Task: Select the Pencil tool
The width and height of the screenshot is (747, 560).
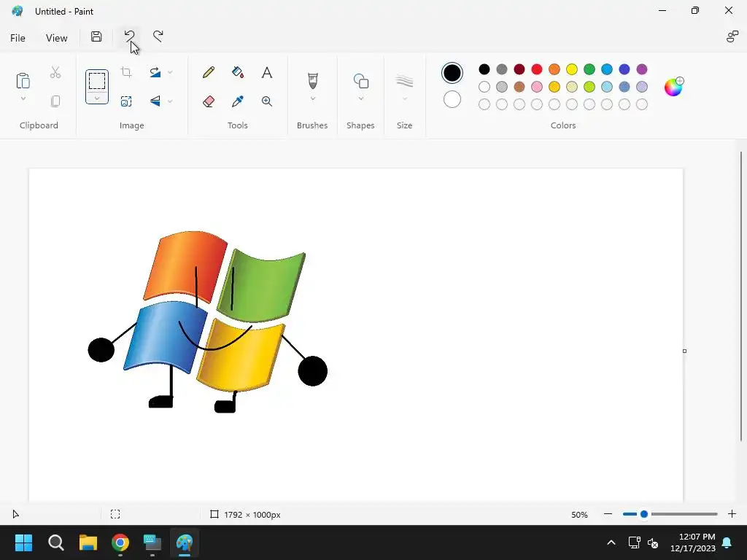Action: click(x=208, y=72)
